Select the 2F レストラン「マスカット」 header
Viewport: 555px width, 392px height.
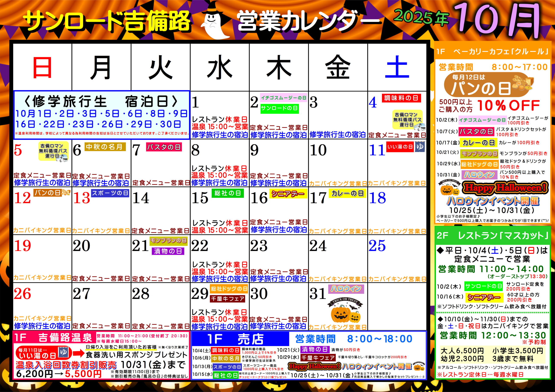492,236
